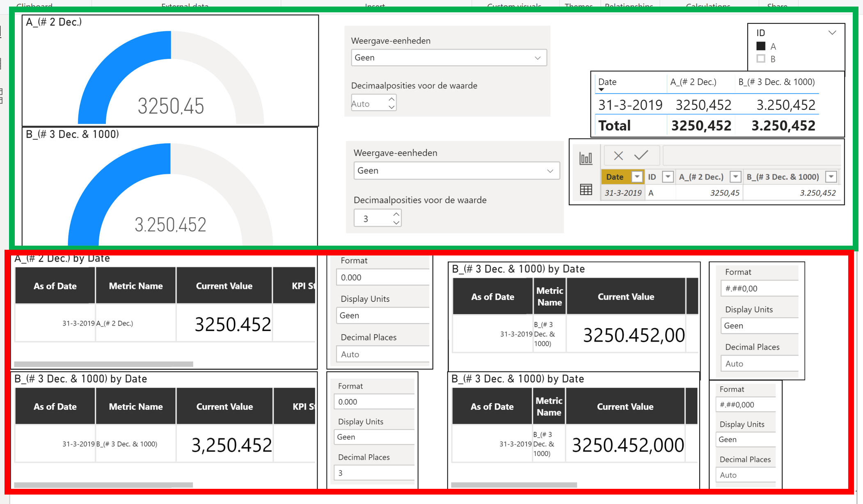Open A_(# 2 Dec.) column filter dropdown

tap(735, 177)
